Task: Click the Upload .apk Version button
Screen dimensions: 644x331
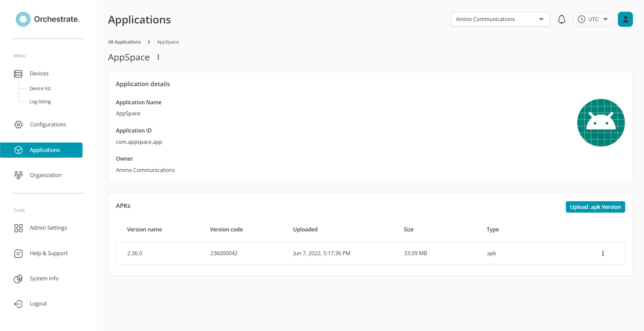Action: click(x=595, y=207)
